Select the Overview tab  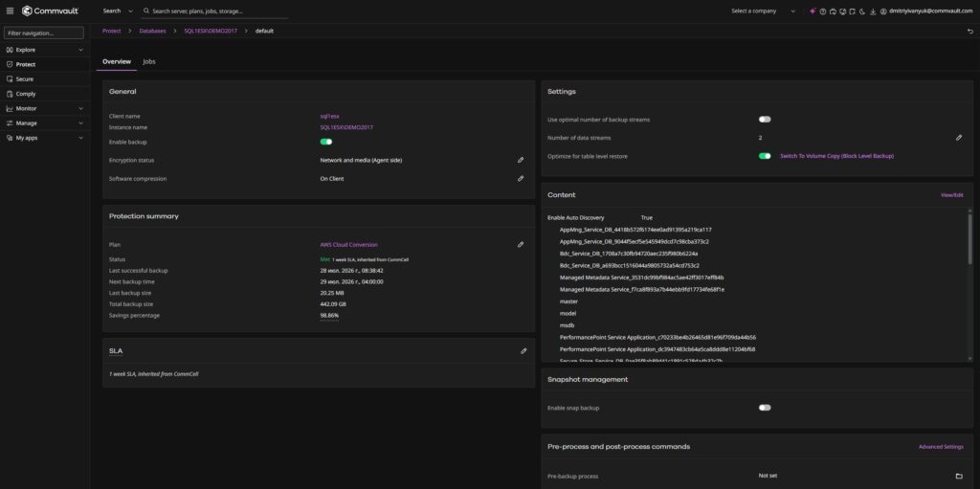coord(116,62)
